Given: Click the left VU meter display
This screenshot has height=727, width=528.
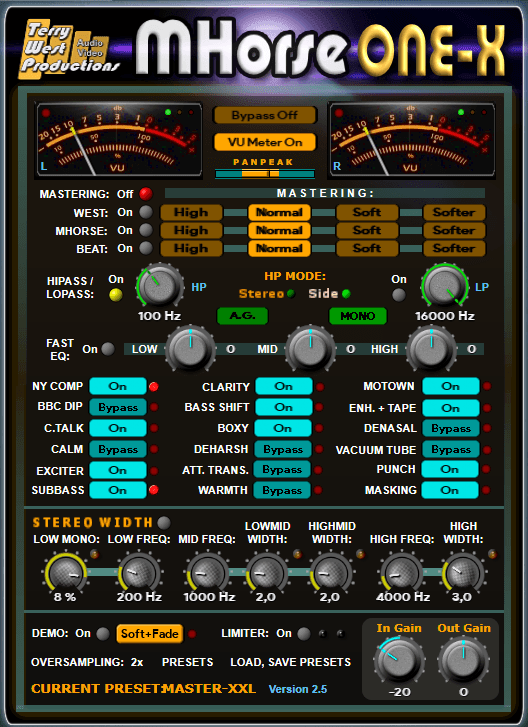Looking at the screenshot, I should [x=119, y=140].
